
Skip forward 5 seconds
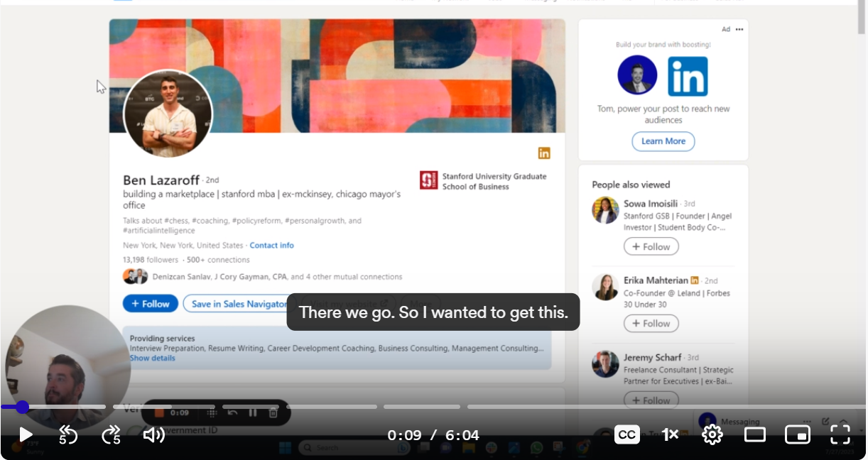coord(111,434)
